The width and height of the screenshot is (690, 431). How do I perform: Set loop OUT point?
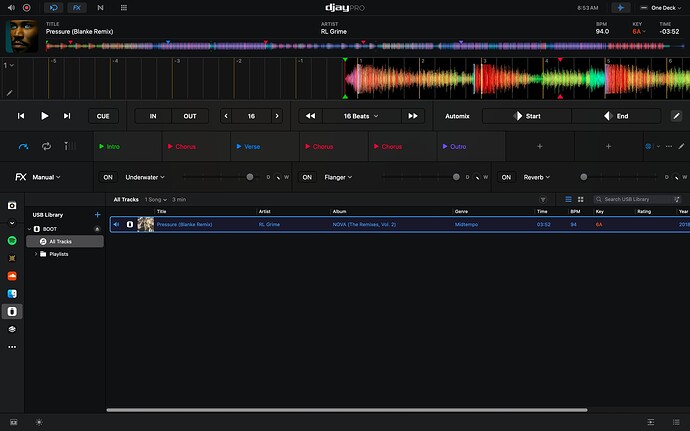click(190, 116)
